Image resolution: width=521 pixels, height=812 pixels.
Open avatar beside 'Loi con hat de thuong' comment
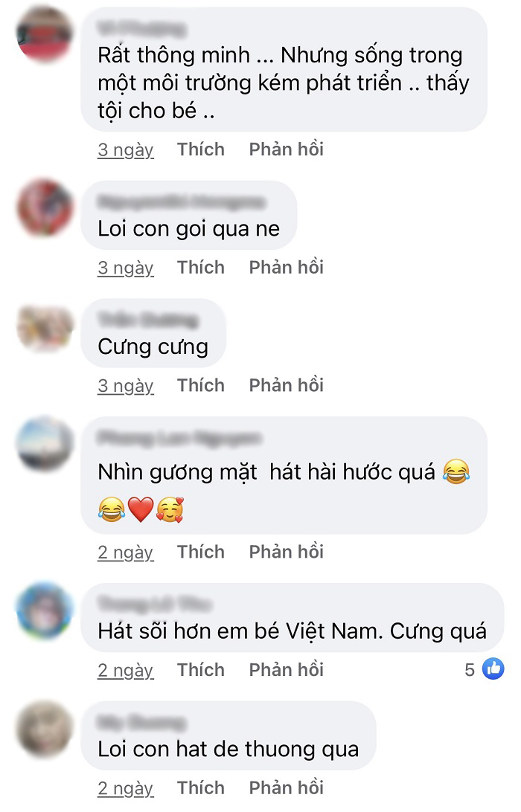click(x=45, y=729)
